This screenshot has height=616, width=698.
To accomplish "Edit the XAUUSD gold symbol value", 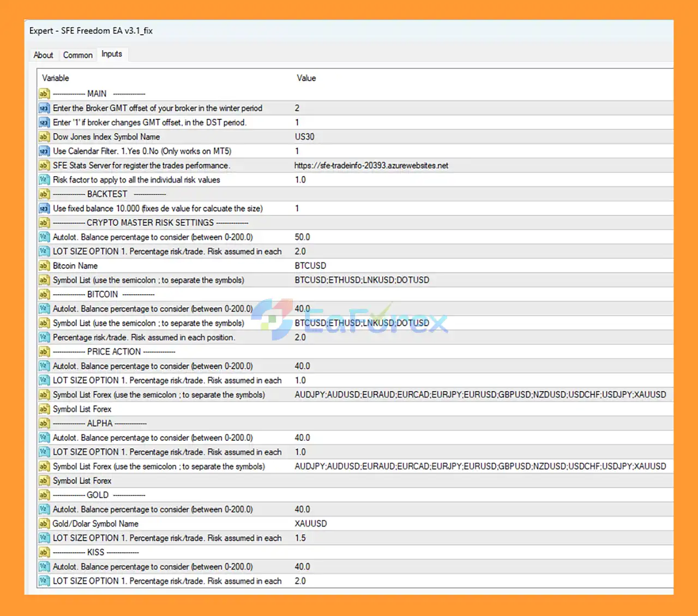I will click(311, 524).
